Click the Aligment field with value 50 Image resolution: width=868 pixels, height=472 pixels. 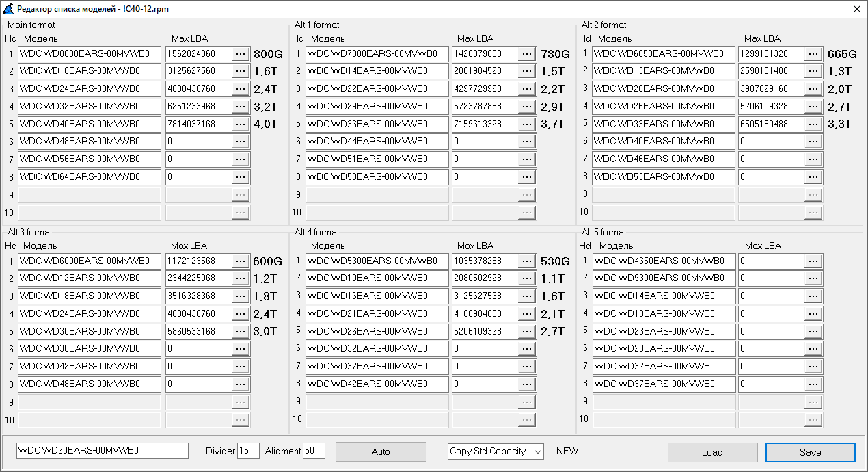point(314,451)
